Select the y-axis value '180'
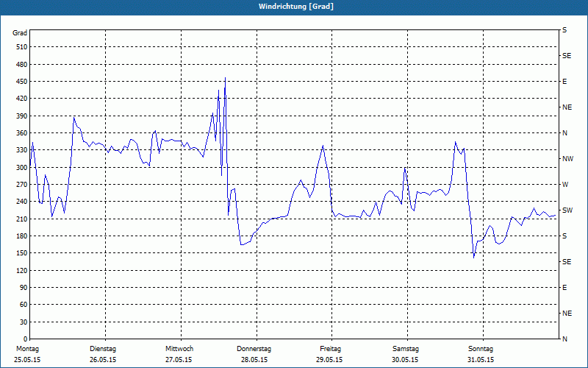Screen dimensions: 588x368 click(22, 236)
